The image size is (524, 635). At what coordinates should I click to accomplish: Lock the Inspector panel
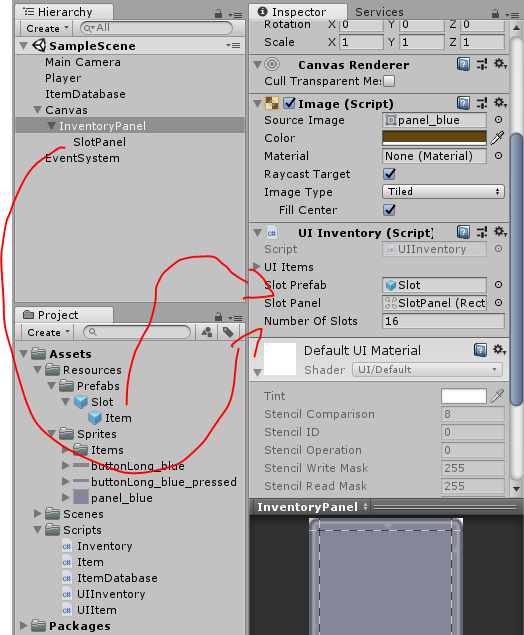(x=495, y=14)
